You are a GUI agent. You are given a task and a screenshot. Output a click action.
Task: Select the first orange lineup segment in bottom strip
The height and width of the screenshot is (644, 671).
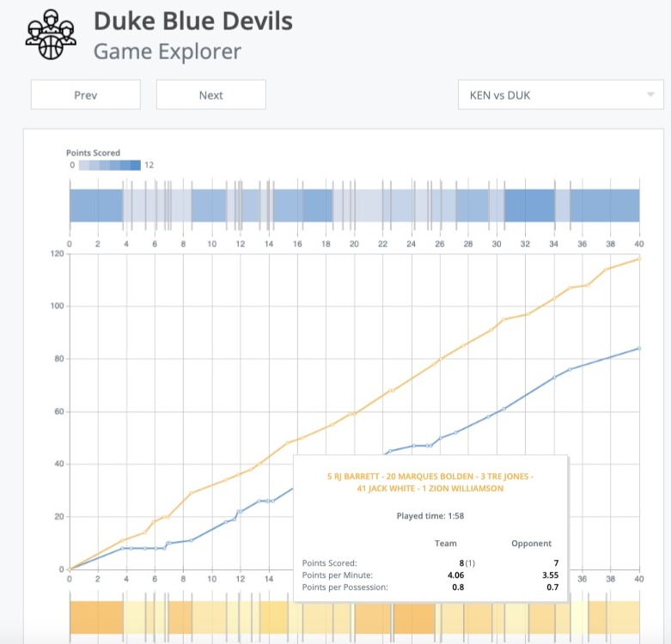click(x=96, y=617)
